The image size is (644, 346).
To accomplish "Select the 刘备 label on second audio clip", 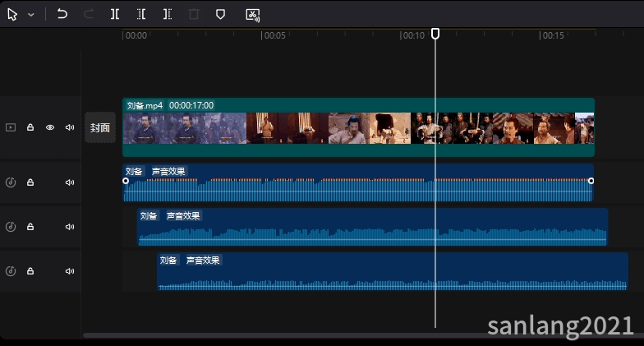I will [x=149, y=215].
